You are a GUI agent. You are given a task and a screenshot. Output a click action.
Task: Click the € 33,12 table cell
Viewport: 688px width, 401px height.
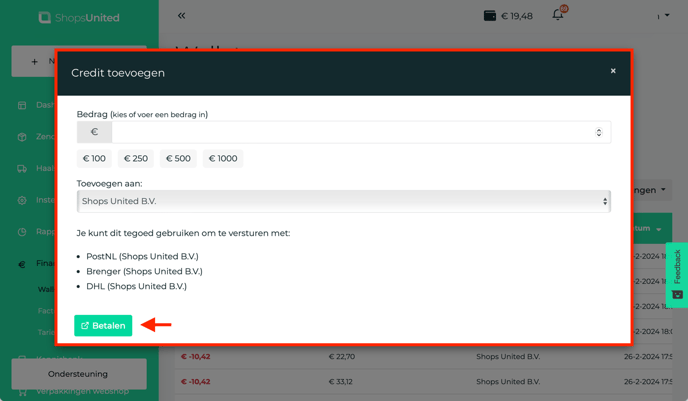click(x=340, y=382)
